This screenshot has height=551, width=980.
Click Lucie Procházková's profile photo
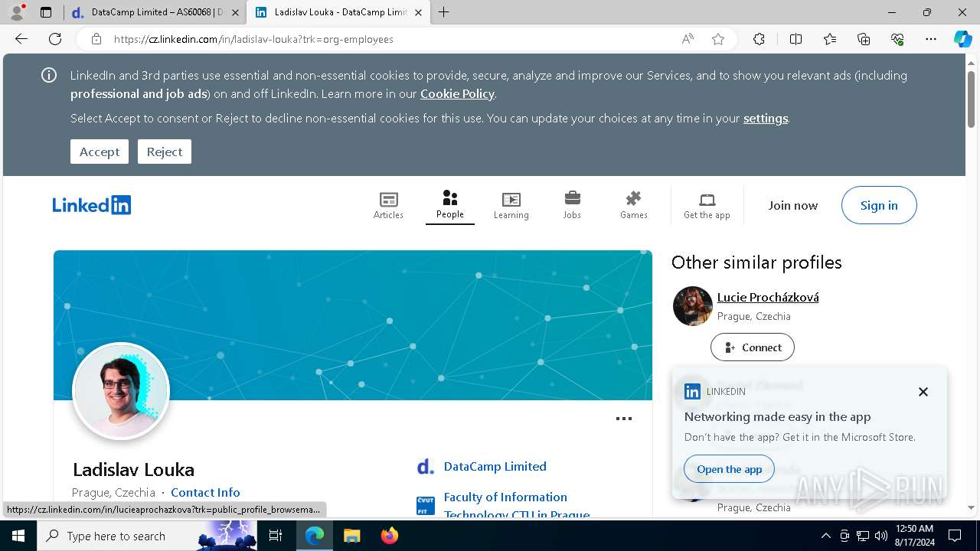(693, 306)
